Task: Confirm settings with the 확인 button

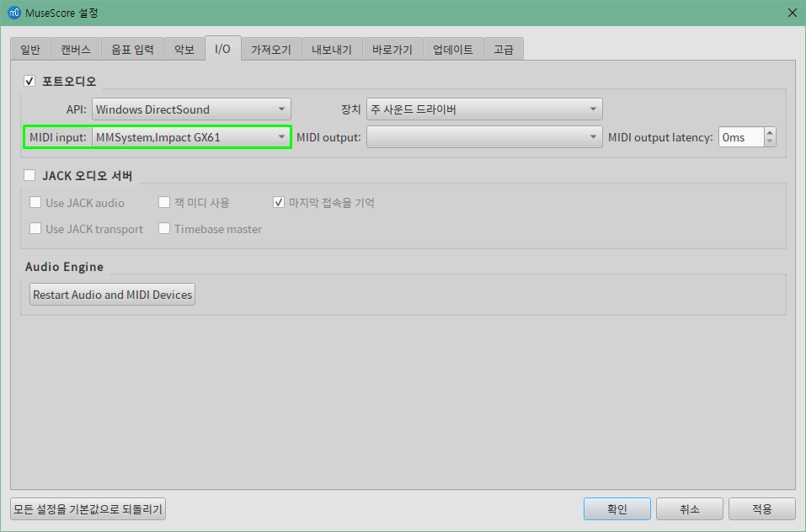Action: 617,509
